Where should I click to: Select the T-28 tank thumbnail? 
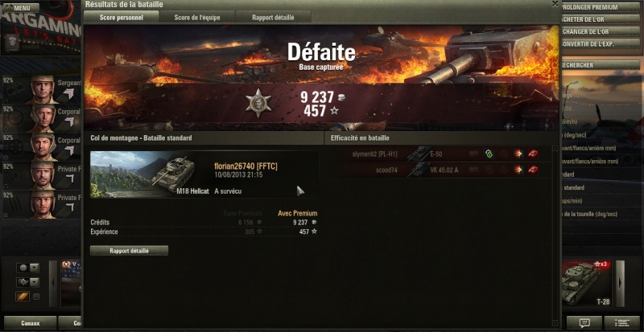tap(586, 284)
